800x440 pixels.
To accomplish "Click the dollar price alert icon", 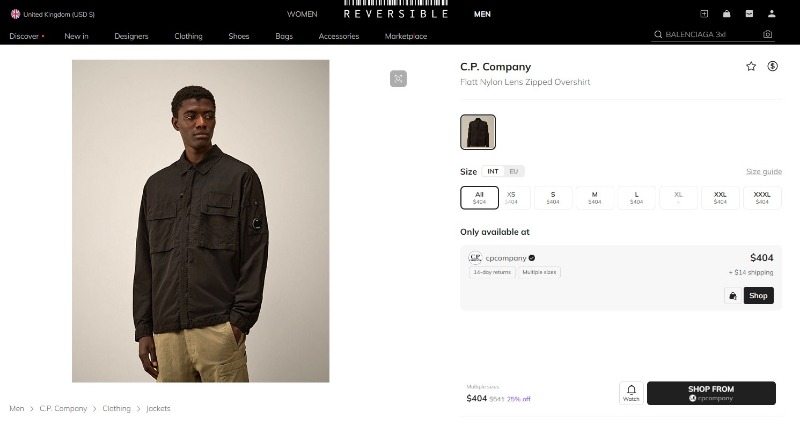I will 773,66.
